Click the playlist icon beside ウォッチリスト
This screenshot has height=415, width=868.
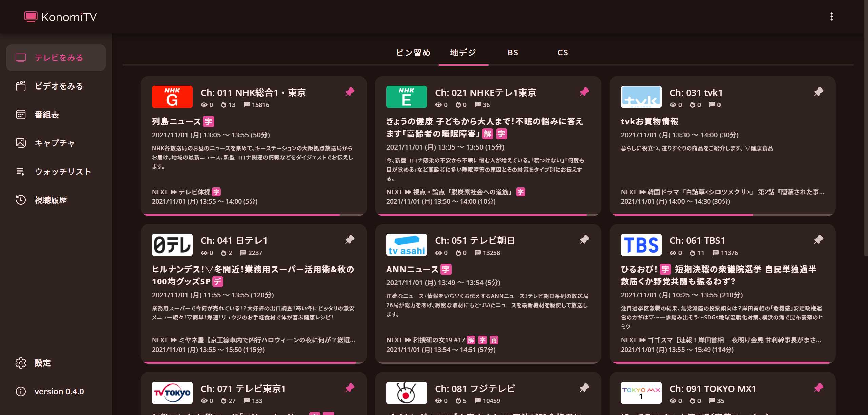[x=21, y=172]
